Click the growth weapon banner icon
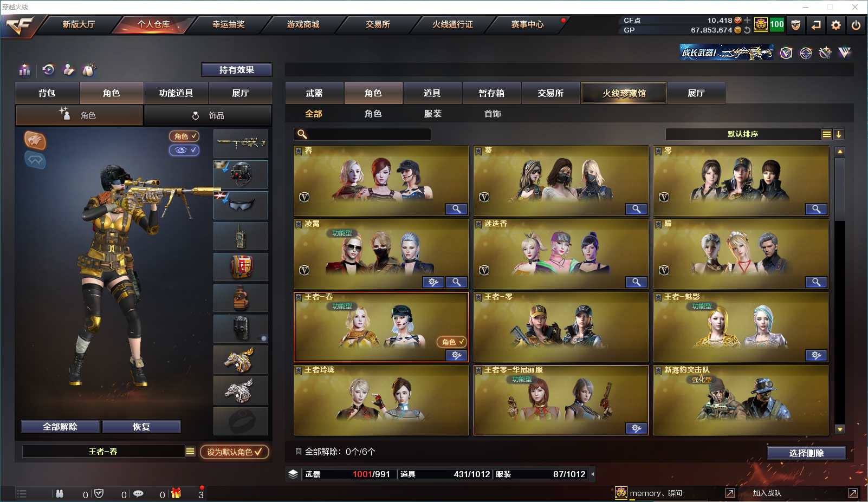 pos(726,53)
